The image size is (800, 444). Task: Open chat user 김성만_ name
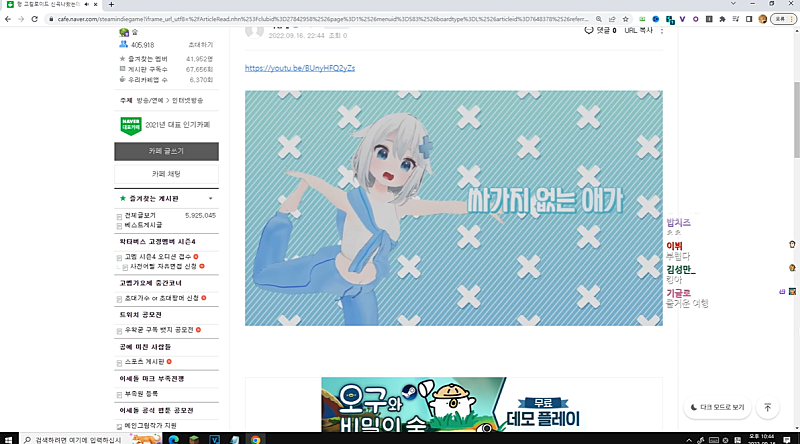point(681,269)
